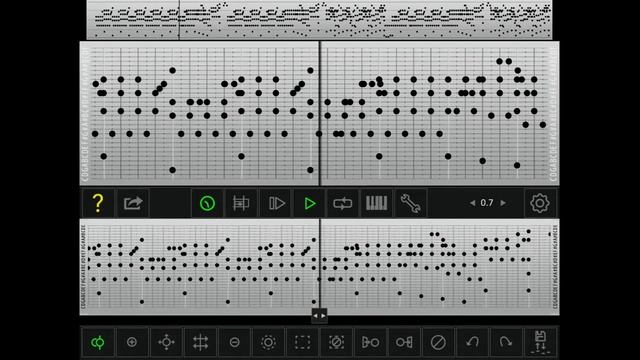Click the insert-after note icon

[404, 342]
